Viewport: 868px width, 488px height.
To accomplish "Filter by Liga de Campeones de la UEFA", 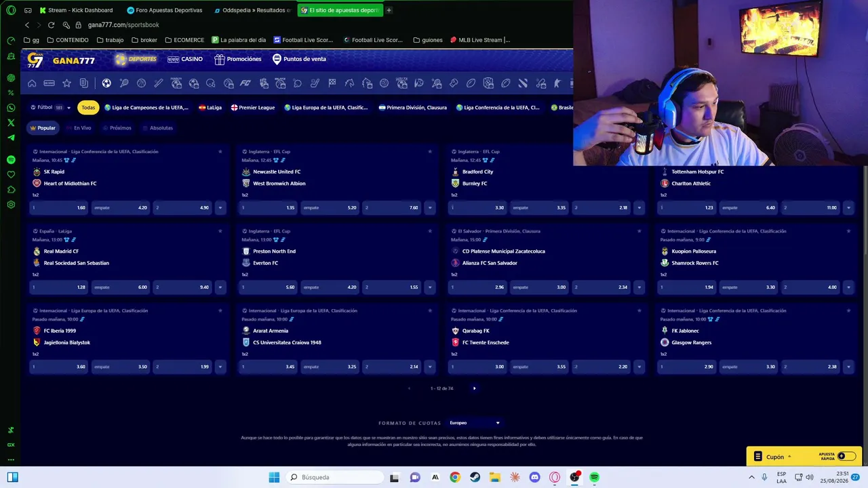I will (x=146, y=108).
